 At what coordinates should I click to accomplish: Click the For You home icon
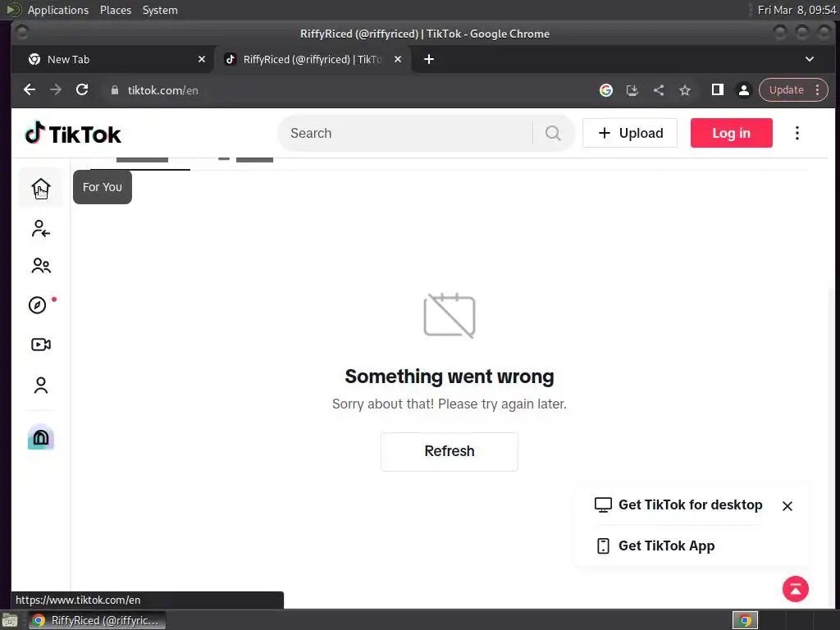coord(41,188)
